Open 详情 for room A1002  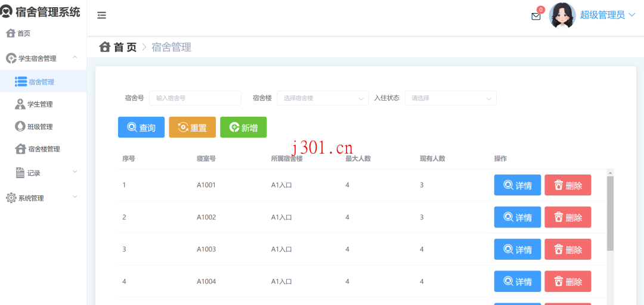[x=518, y=217]
